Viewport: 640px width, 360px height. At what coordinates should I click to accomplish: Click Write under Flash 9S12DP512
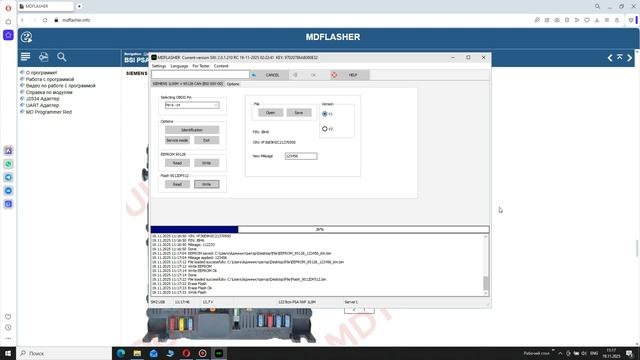pyautogui.click(x=207, y=184)
